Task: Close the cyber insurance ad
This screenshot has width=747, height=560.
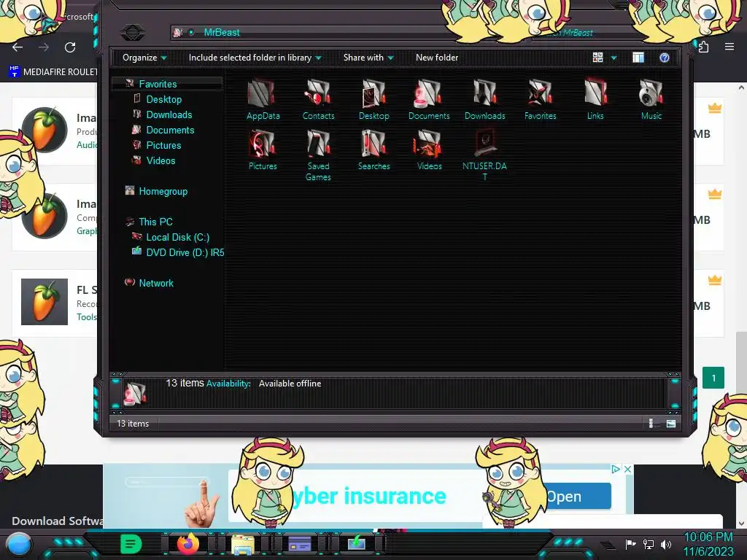Action: point(628,469)
